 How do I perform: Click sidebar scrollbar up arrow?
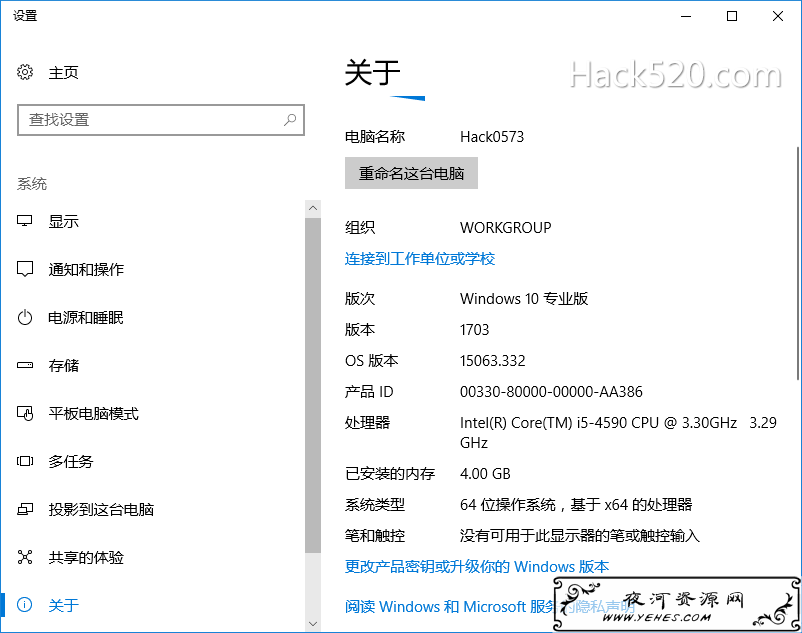(x=313, y=208)
